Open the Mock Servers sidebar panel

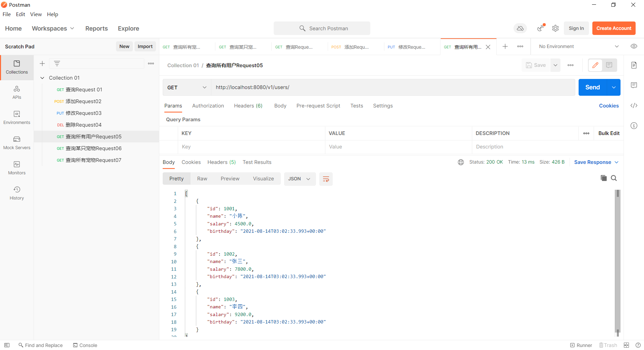pos(17,143)
